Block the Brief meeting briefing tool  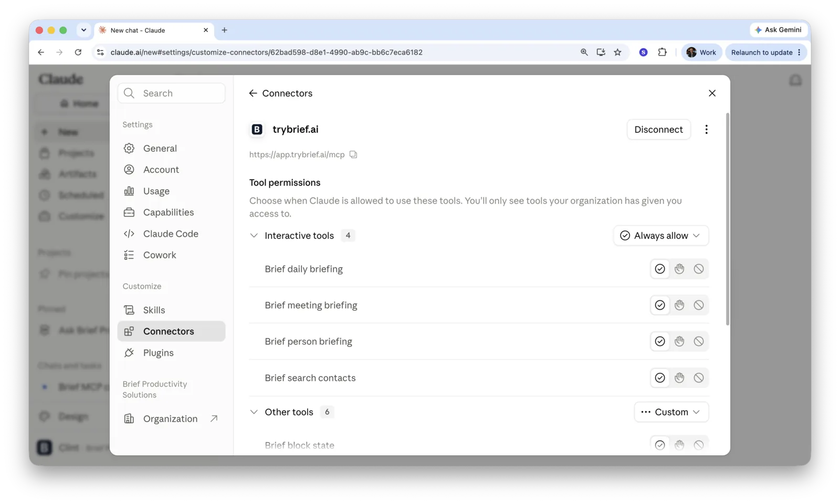tap(699, 306)
